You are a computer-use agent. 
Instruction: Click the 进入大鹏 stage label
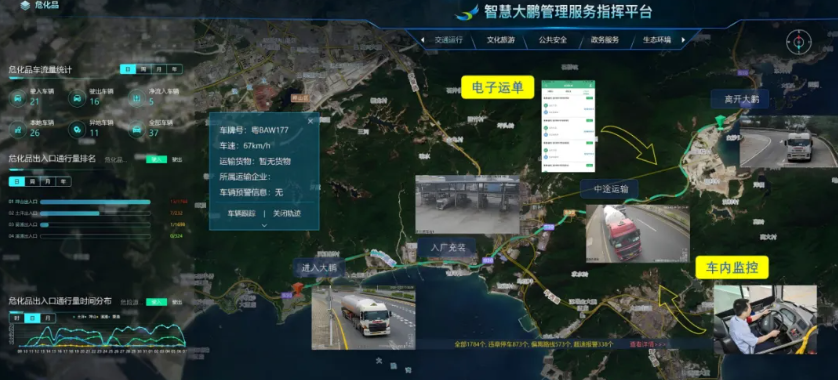[x=319, y=268]
